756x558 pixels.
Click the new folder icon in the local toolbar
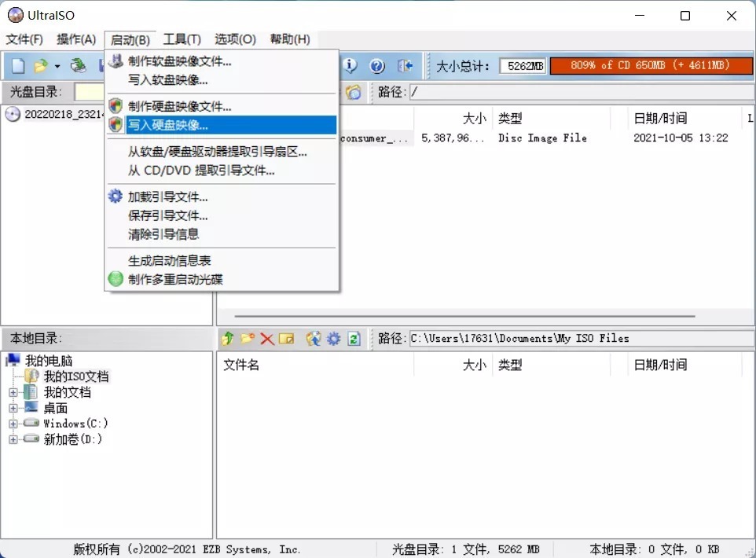pyautogui.click(x=248, y=339)
